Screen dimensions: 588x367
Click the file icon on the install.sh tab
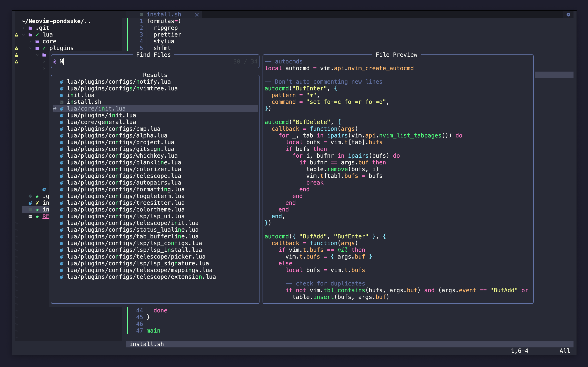(142, 14)
